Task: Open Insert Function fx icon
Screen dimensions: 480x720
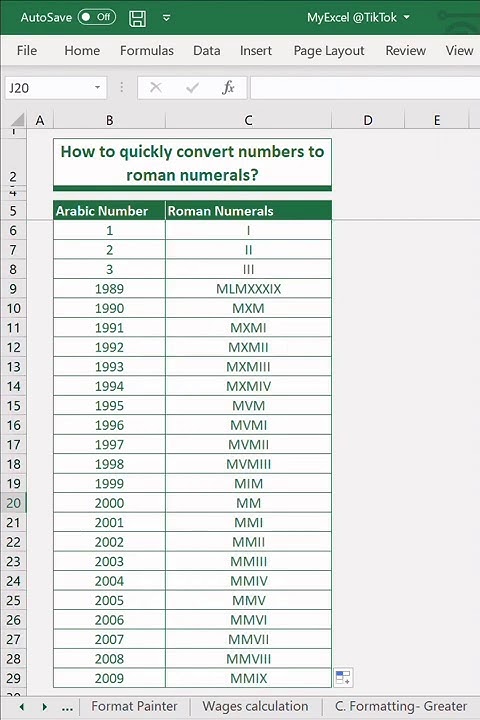Action: [x=228, y=87]
